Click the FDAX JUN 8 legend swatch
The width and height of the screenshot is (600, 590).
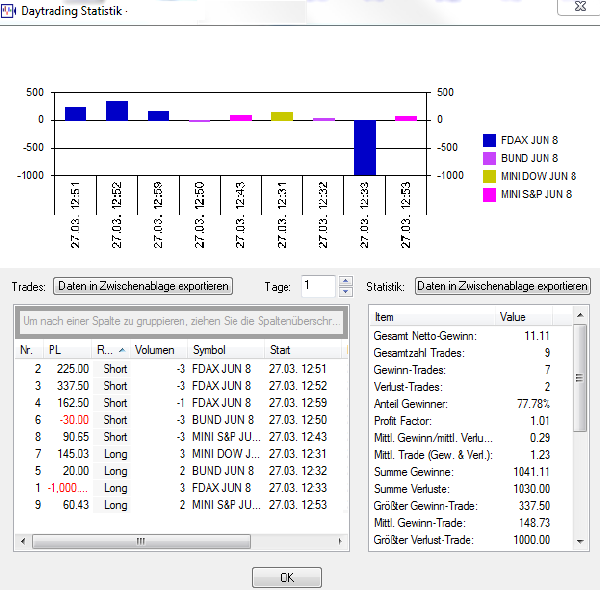pyautogui.click(x=489, y=141)
